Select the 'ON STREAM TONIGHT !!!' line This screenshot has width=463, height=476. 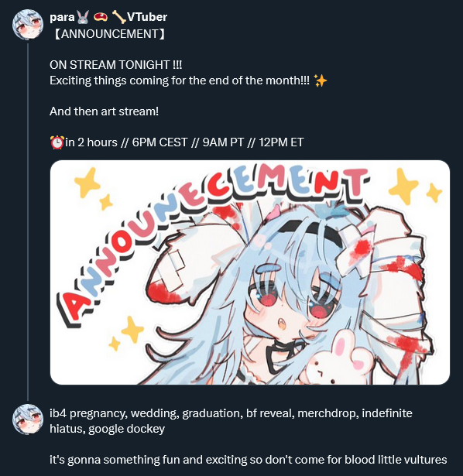click(115, 65)
